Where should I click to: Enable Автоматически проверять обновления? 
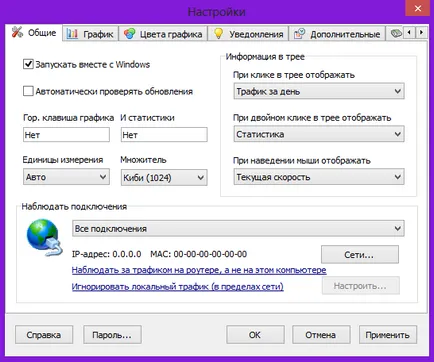tap(28, 91)
